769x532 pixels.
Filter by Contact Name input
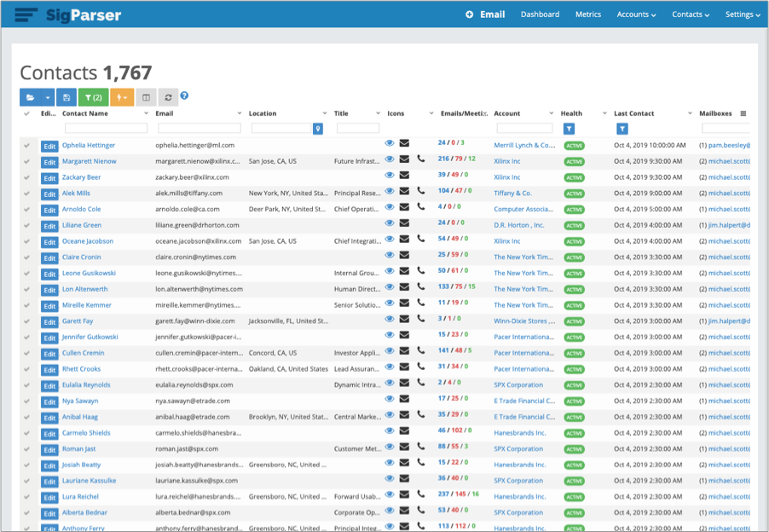(x=106, y=128)
